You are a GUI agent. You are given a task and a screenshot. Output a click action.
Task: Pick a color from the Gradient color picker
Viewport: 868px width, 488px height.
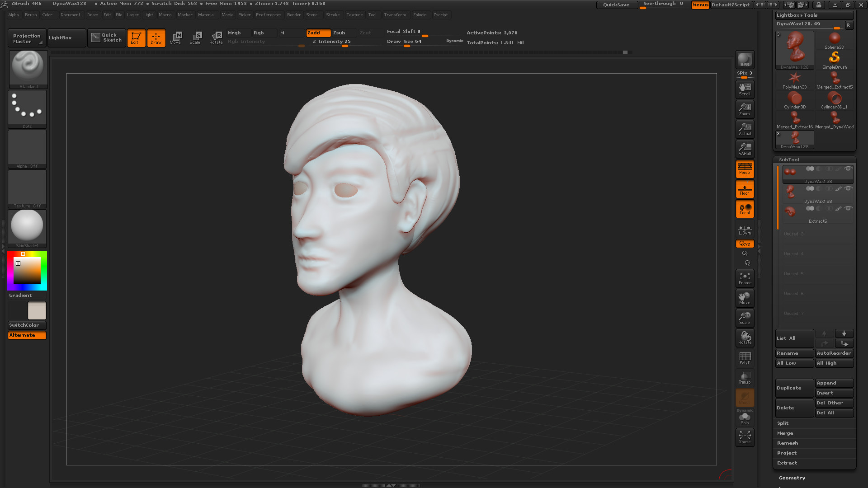[27, 270]
